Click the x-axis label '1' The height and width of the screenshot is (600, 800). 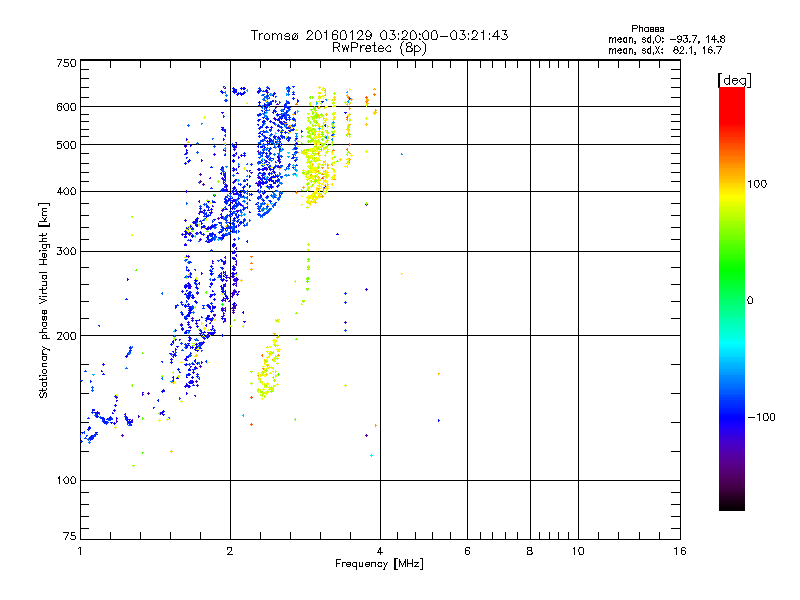(x=80, y=551)
